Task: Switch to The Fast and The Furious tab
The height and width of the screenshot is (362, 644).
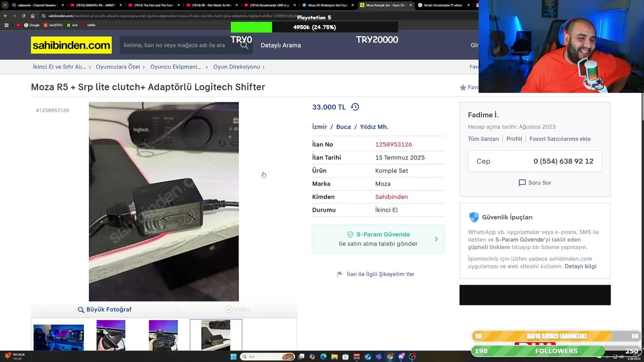Action: [x=153, y=5]
